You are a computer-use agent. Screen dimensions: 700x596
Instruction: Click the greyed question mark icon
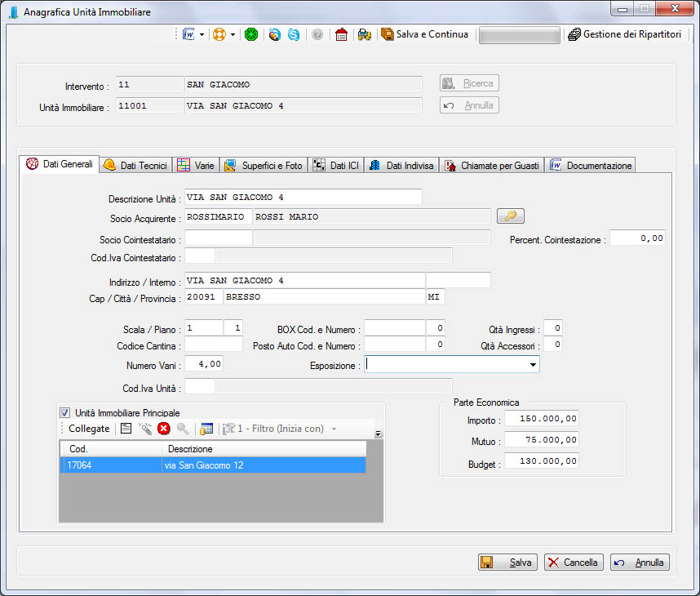(x=317, y=34)
